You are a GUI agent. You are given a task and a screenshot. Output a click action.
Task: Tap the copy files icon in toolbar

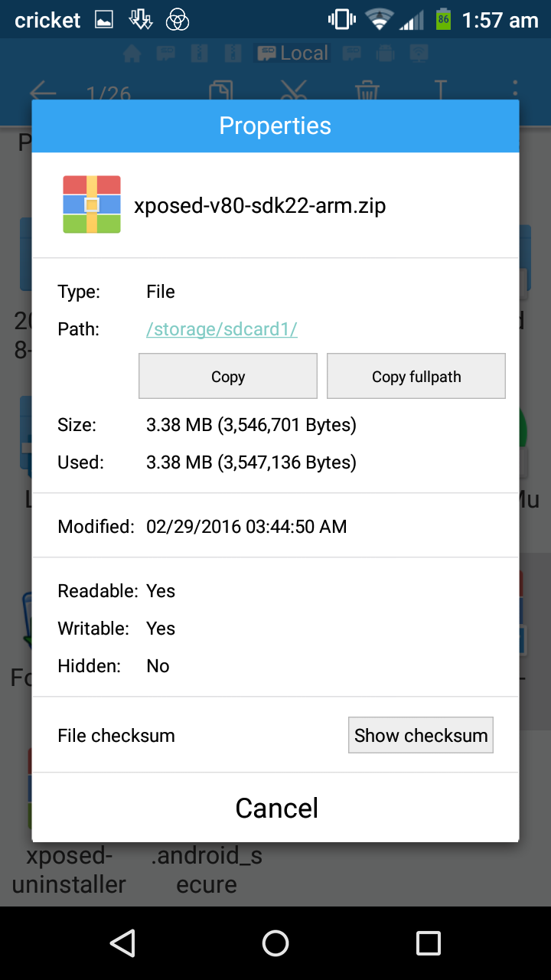tap(220, 90)
